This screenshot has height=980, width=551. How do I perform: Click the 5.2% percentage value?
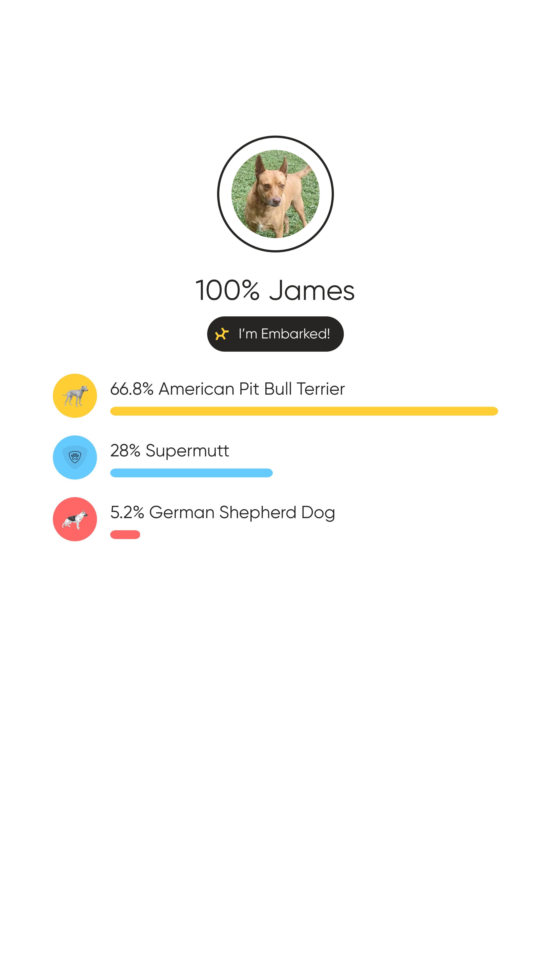(x=127, y=512)
